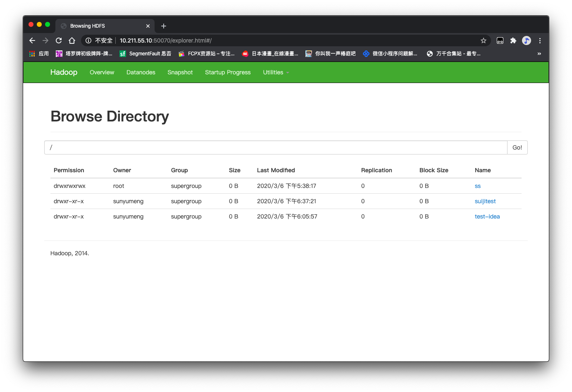Click the browser address bar URL

click(x=166, y=40)
